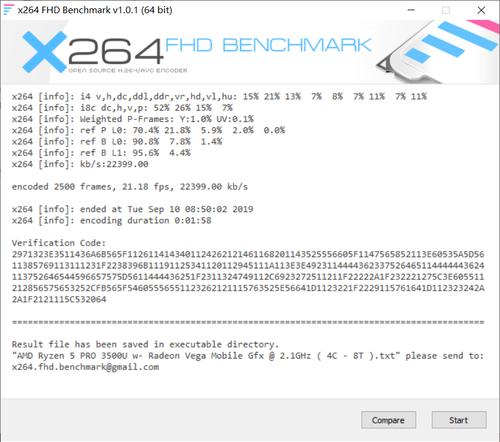Click the app icon in title bar
Image resolution: width=500 pixels, height=442 pixels.
click(8, 10)
